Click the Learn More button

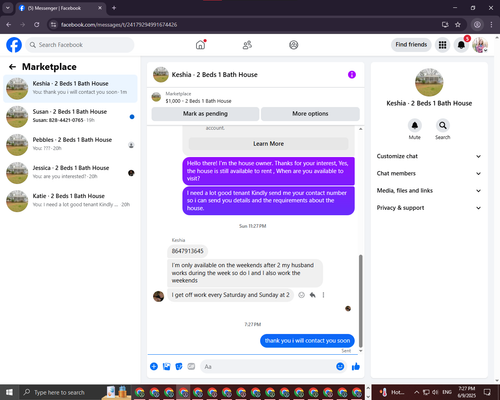click(x=268, y=144)
